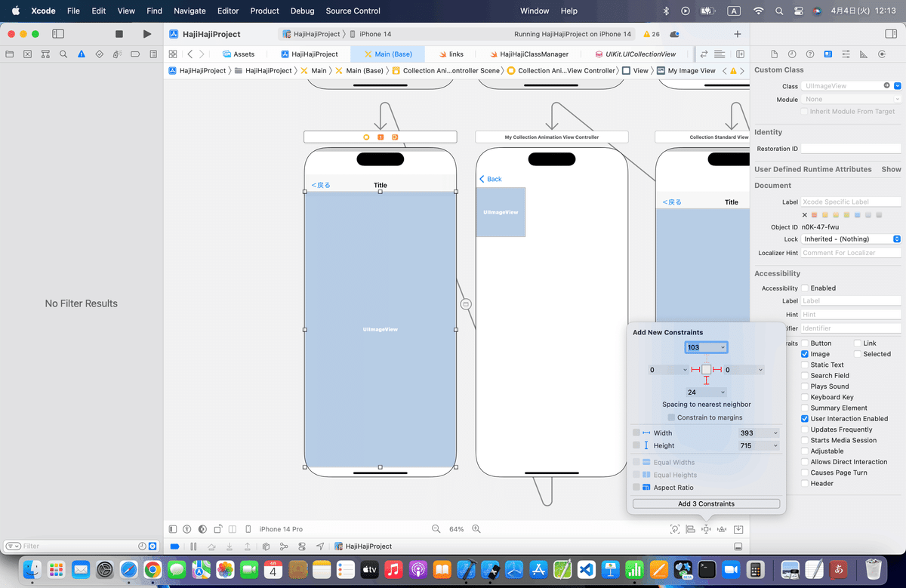
Task: Open the Class dropdown arrow
Action: tap(898, 86)
